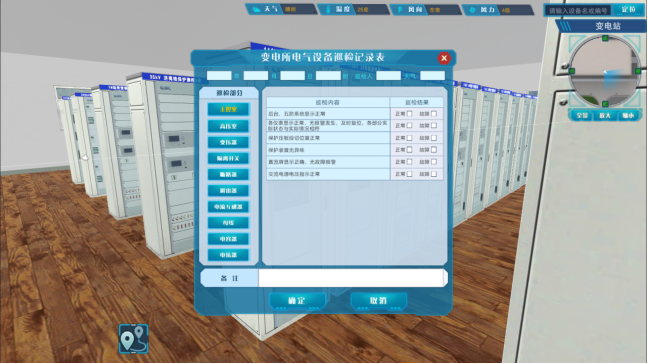This screenshot has height=364, width=648.
Task: Close the 巡检记录表 dialog with red X
Action: click(444, 58)
